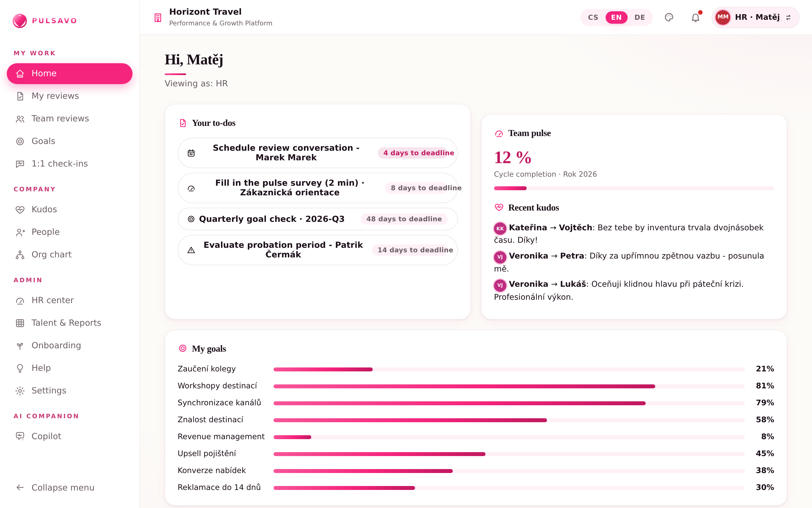
Task: Switch language to CS
Action: point(593,17)
